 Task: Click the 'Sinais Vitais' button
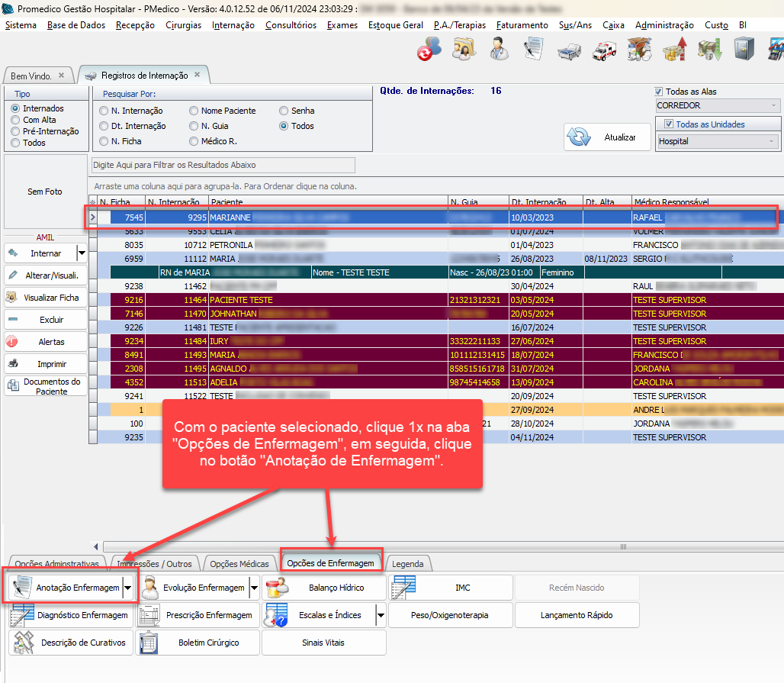coord(323,643)
